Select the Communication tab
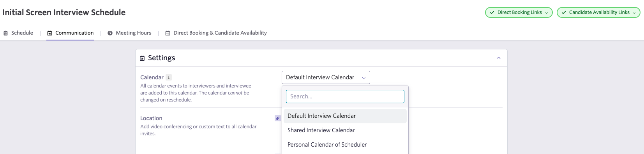Viewport: 644px width, 154px height. point(71,33)
